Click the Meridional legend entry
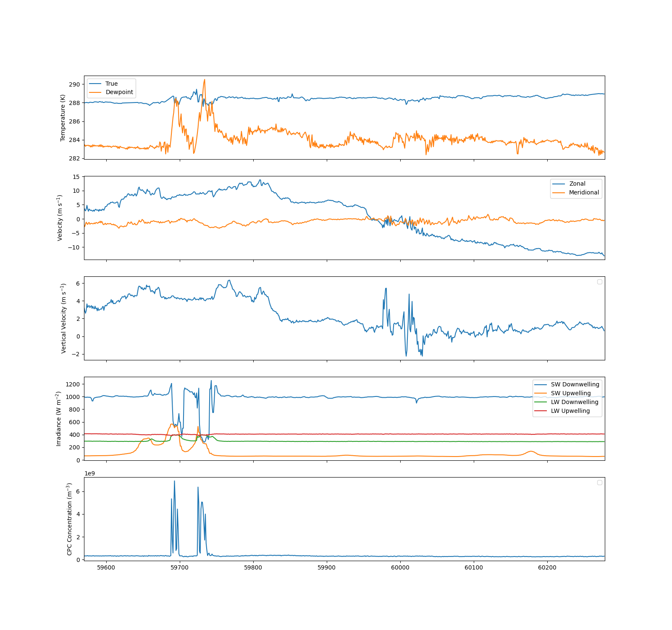The width and height of the screenshot is (672, 630). click(584, 192)
